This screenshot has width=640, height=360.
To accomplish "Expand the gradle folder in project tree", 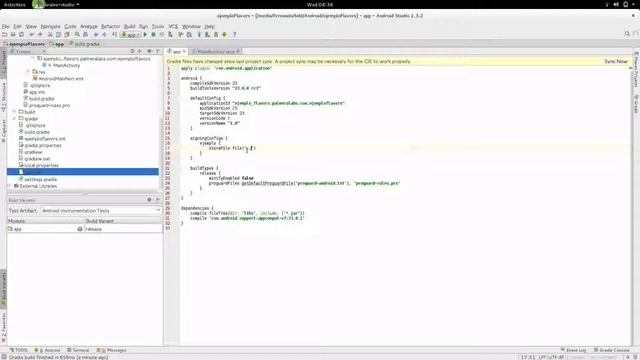I will click(14, 118).
